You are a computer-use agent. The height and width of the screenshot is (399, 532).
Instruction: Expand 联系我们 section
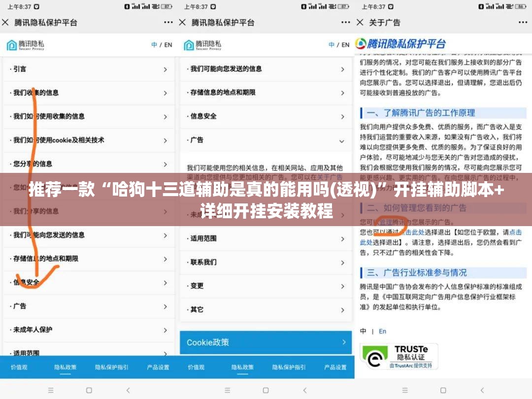(x=266, y=262)
